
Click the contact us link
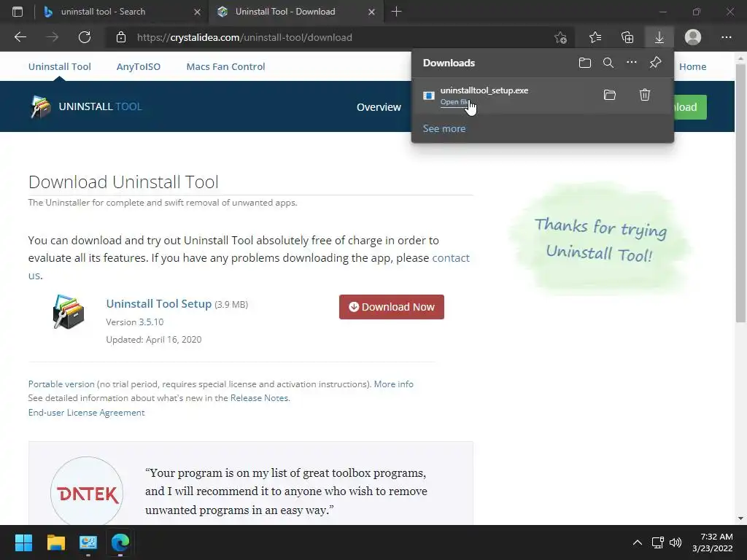tap(451, 257)
